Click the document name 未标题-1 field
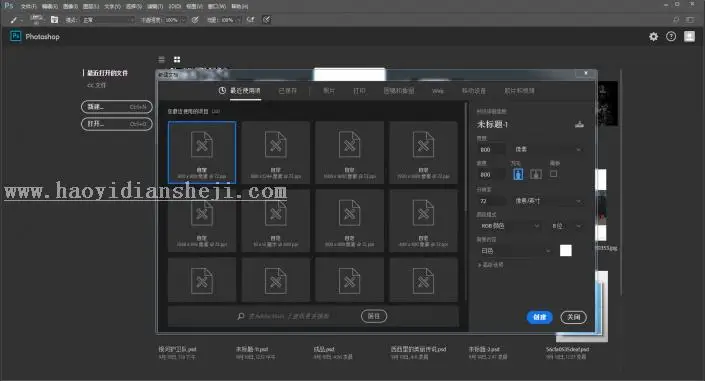The width and height of the screenshot is (705, 381). pyautogui.click(x=493, y=125)
